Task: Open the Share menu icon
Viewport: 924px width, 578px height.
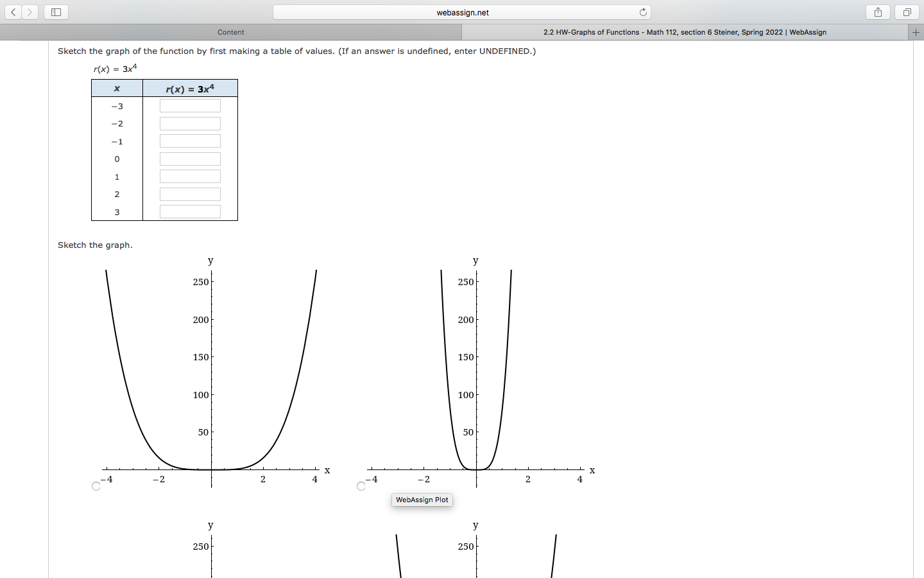Action: (x=878, y=12)
